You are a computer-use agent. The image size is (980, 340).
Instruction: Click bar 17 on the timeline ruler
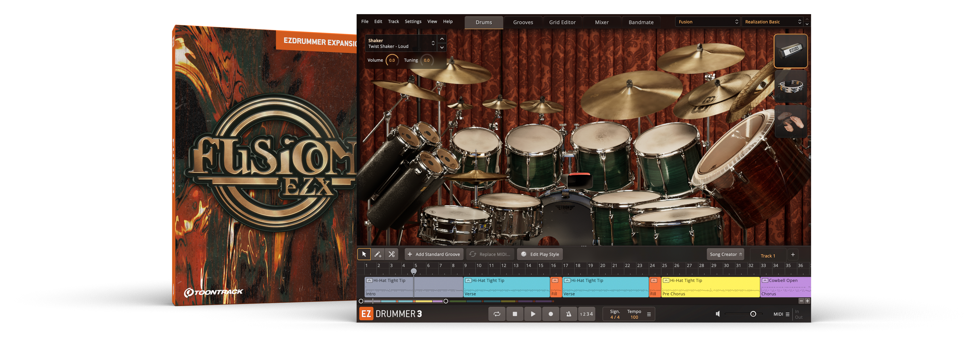(566, 266)
